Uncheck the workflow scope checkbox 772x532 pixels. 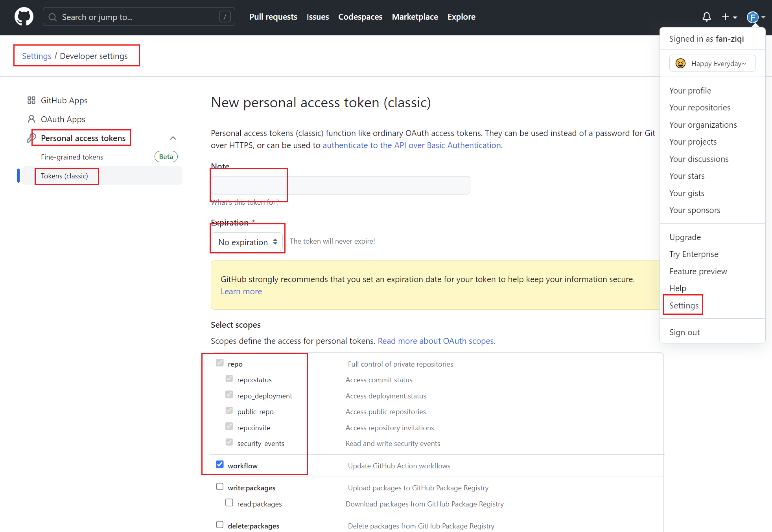220,464
